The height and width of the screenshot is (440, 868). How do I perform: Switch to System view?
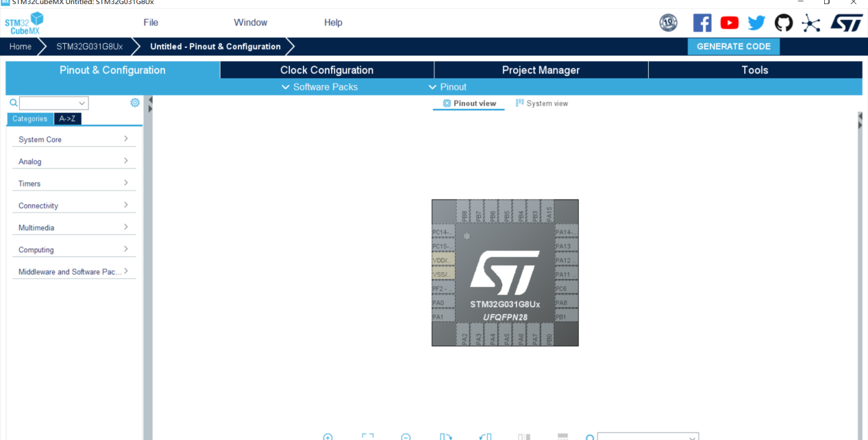coord(542,103)
